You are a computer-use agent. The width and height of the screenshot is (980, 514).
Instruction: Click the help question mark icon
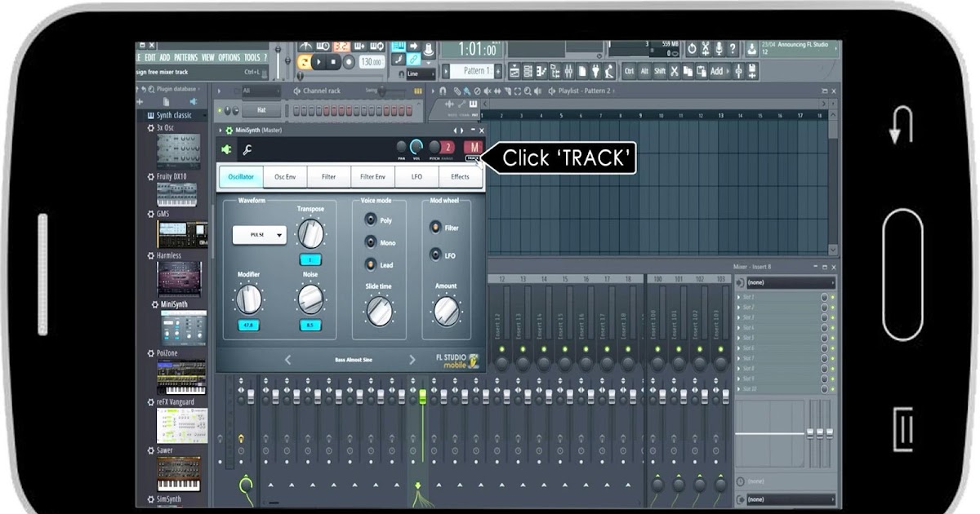click(x=733, y=47)
